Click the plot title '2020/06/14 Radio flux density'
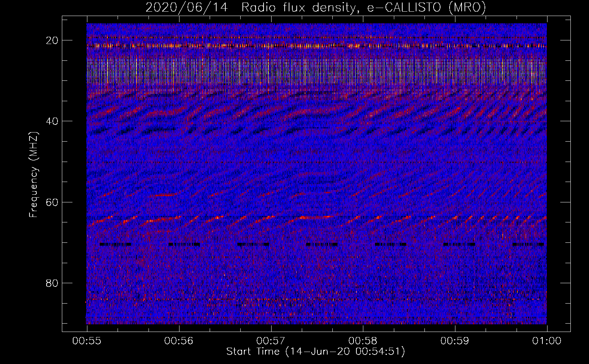 [316, 7]
